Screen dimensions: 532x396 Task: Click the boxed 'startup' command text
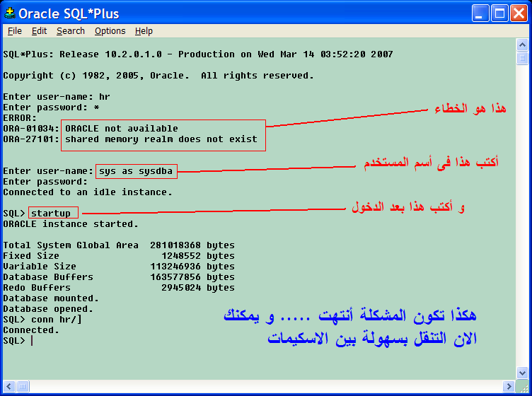point(51,214)
